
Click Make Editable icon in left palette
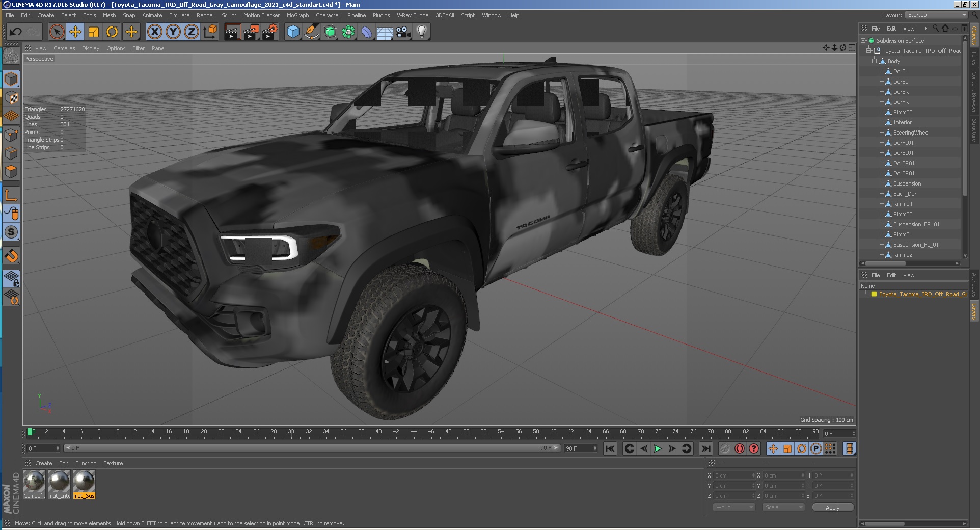click(x=11, y=56)
